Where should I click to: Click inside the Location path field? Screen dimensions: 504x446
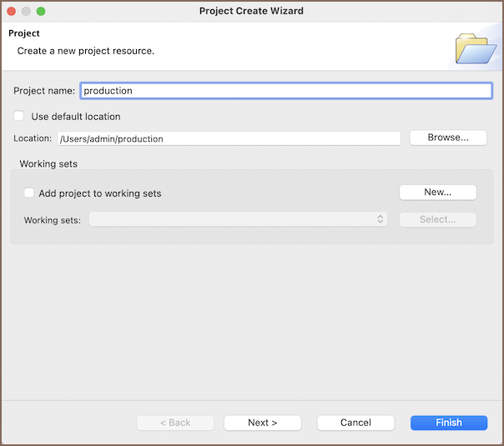coord(228,138)
